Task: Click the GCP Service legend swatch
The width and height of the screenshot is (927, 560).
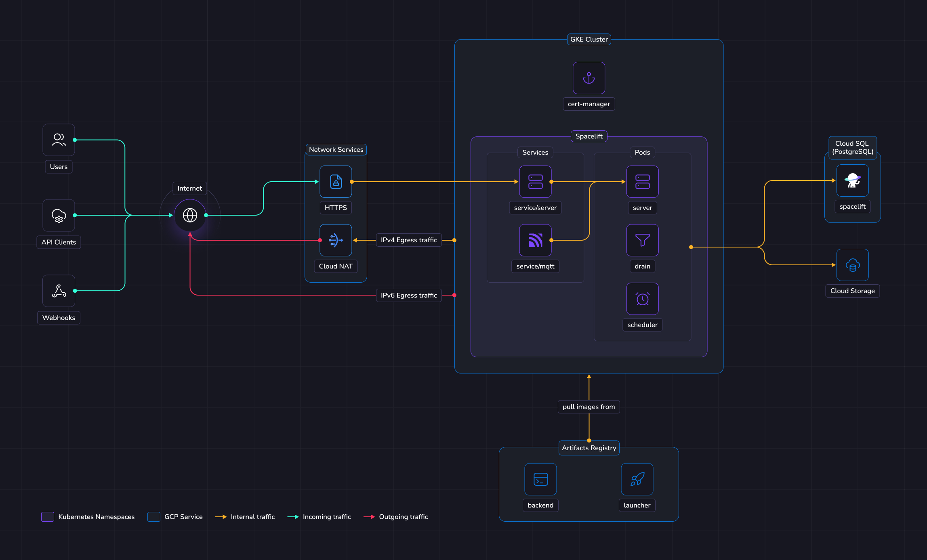Action: click(x=153, y=517)
